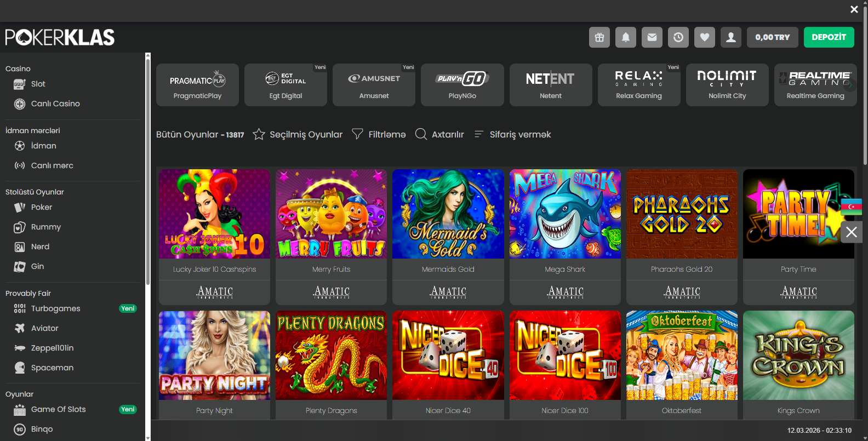
Task: Click the Mermaids Gold title text
Action: point(448,270)
